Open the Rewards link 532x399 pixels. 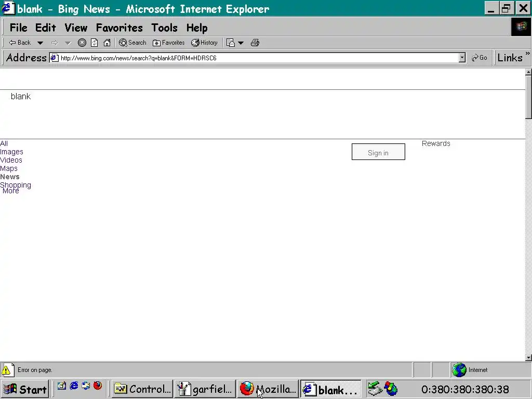436,143
